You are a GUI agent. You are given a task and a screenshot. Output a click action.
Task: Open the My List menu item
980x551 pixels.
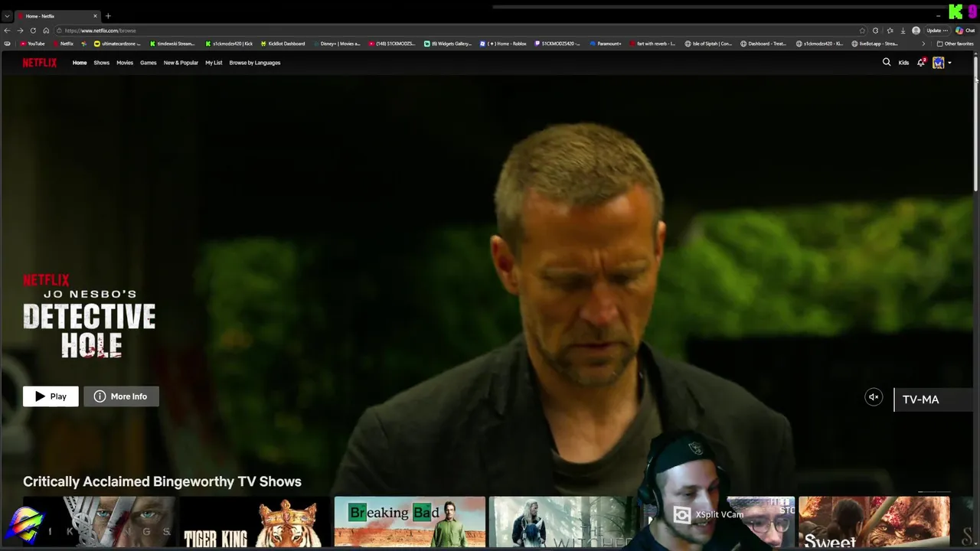tap(214, 63)
